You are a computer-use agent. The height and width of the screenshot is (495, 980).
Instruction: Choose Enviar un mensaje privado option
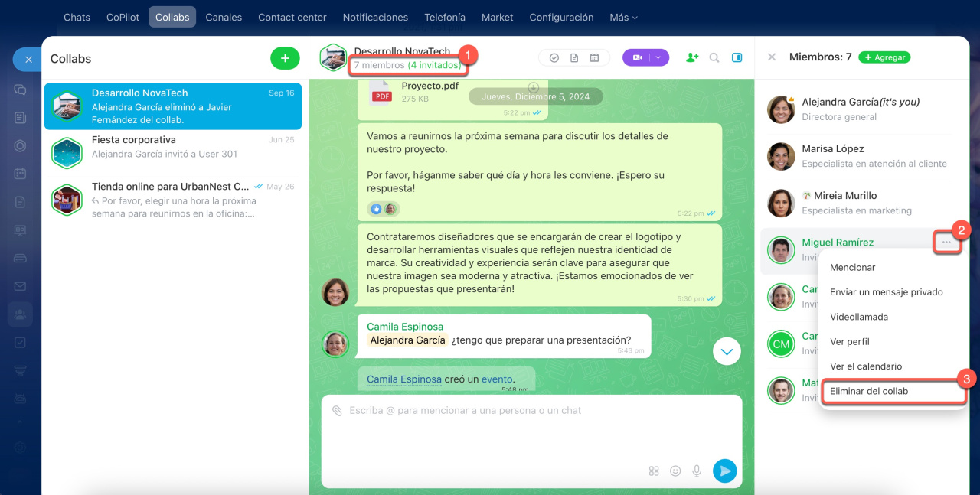point(886,292)
